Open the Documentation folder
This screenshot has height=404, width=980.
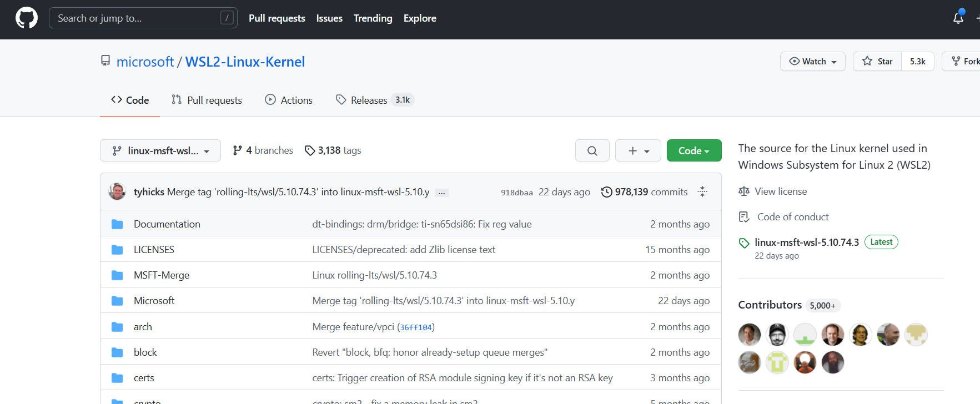coord(167,224)
